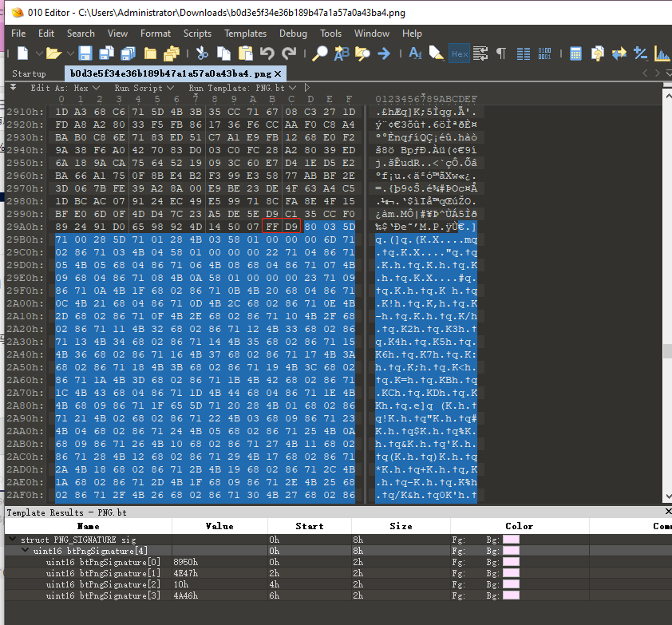Click the signed/unsigned +/- icon

click(x=640, y=53)
